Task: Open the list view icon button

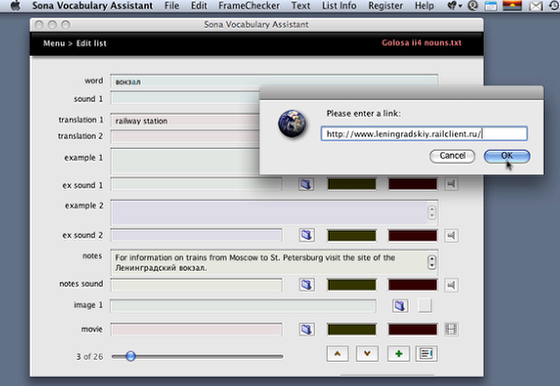Action: [x=426, y=354]
